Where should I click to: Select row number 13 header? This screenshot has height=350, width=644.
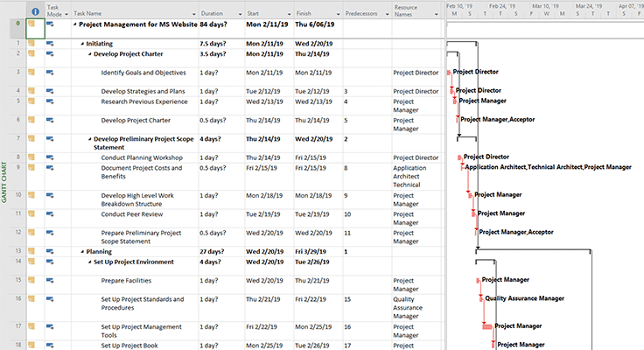coord(18,251)
